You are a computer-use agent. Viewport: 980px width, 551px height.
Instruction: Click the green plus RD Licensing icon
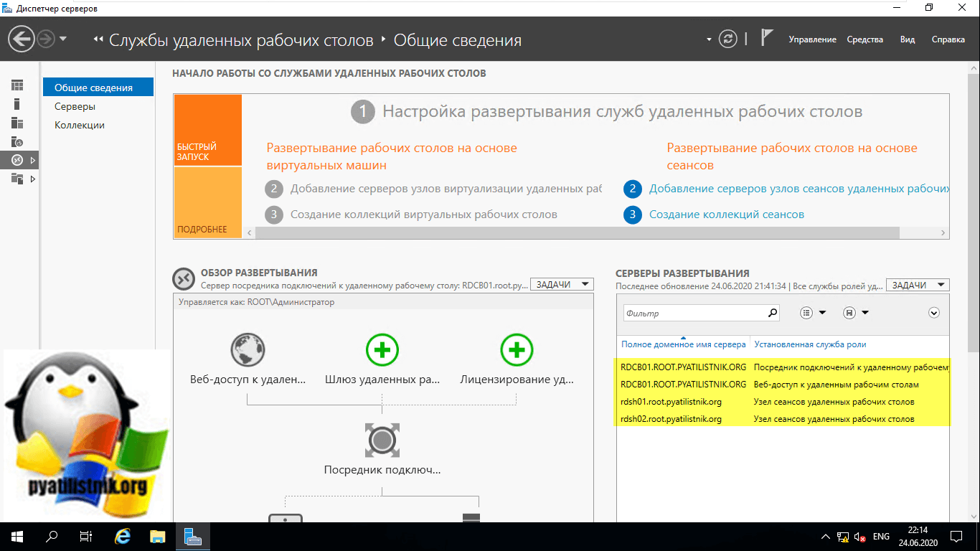click(x=517, y=350)
